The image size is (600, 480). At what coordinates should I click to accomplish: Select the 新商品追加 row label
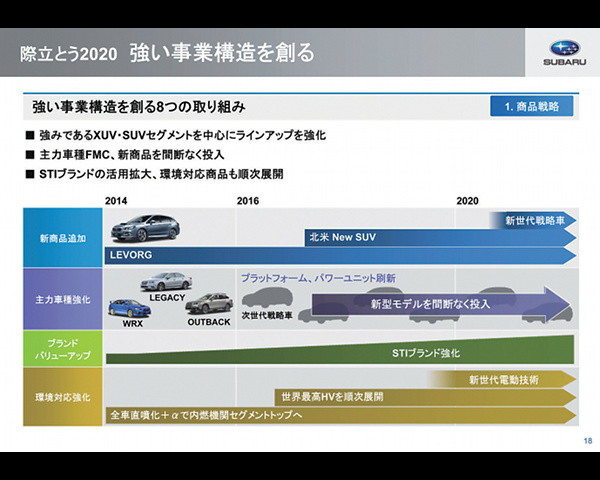point(62,239)
